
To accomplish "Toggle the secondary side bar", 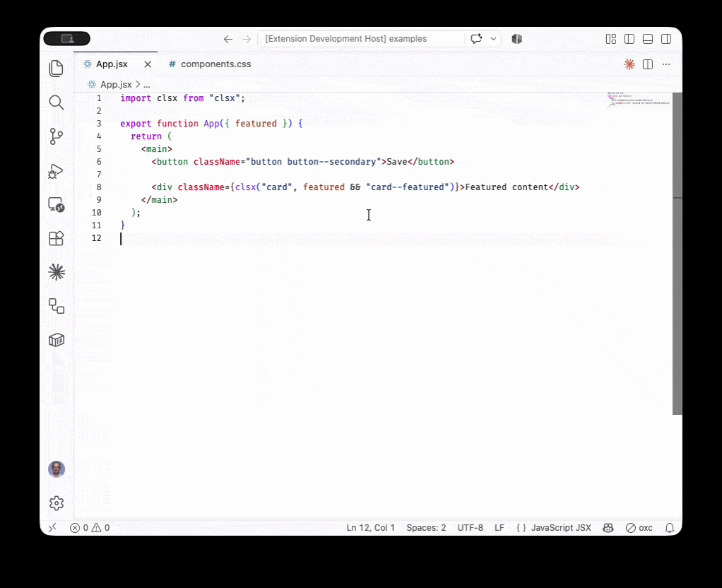I will pyautogui.click(x=666, y=39).
